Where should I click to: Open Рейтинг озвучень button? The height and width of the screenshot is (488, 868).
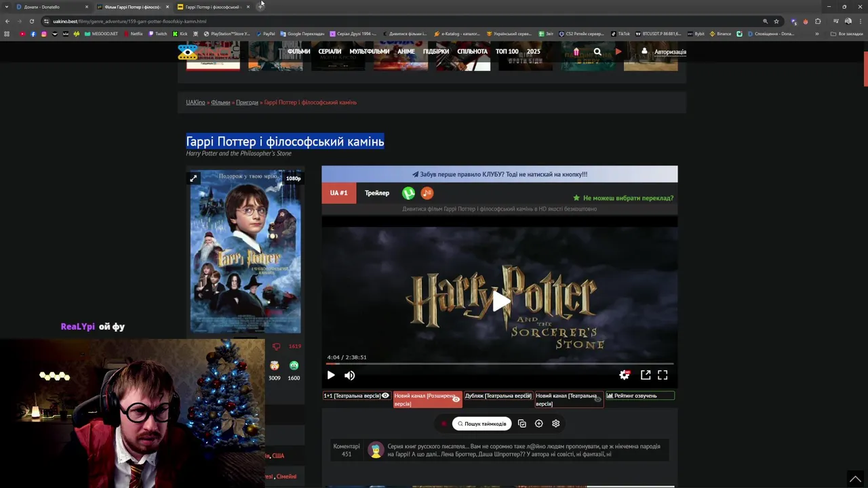(x=639, y=396)
